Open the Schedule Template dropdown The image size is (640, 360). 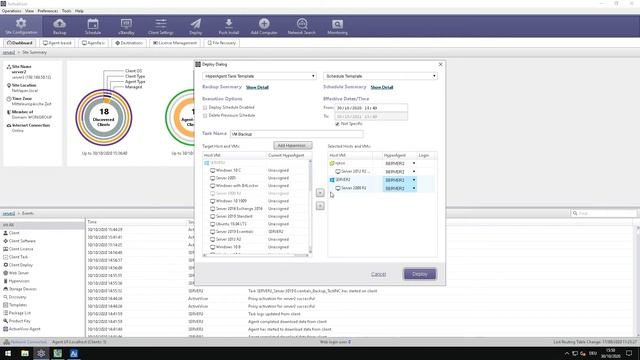[x=380, y=76]
